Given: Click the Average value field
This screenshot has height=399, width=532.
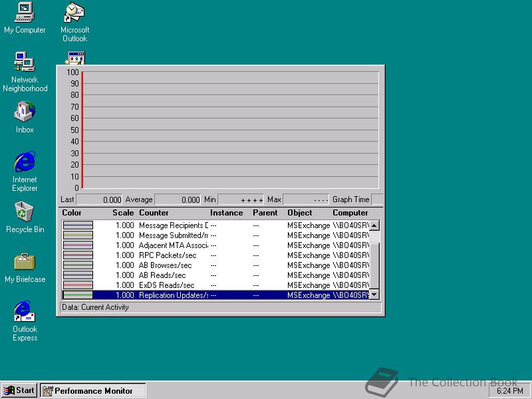Looking at the screenshot, I should [x=178, y=199].
